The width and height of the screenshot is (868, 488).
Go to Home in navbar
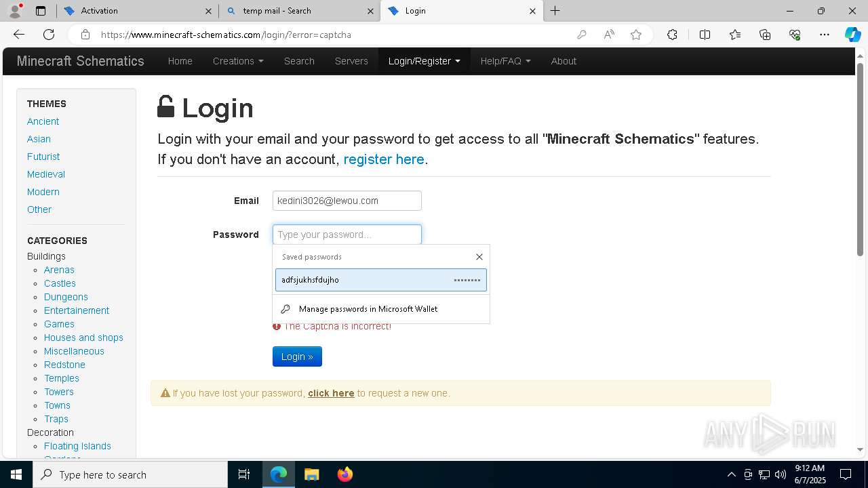click(x=180, y=61)
